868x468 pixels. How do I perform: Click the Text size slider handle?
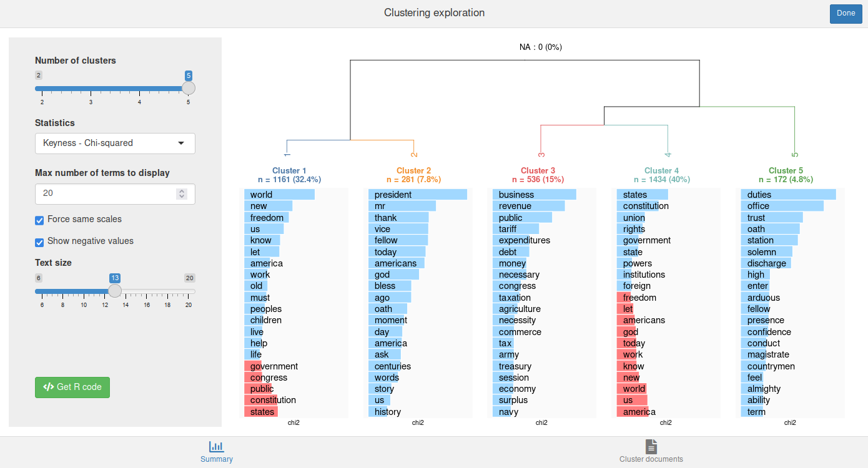115,291
